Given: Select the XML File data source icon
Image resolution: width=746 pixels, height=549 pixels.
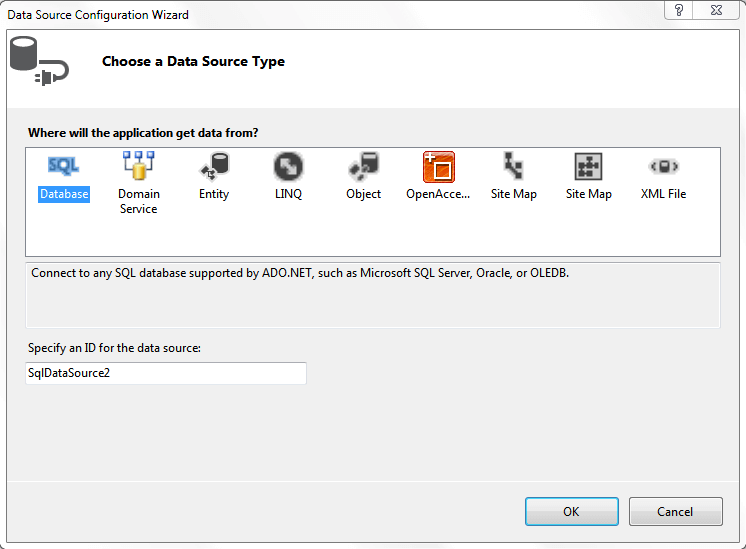Looking at the screenshot, I should (x=663, y=166).
